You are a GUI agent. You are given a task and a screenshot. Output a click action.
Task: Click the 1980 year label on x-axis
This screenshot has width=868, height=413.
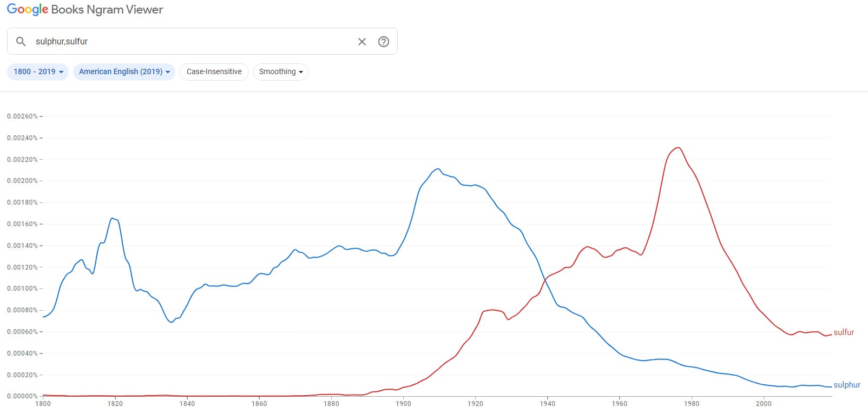692,403
